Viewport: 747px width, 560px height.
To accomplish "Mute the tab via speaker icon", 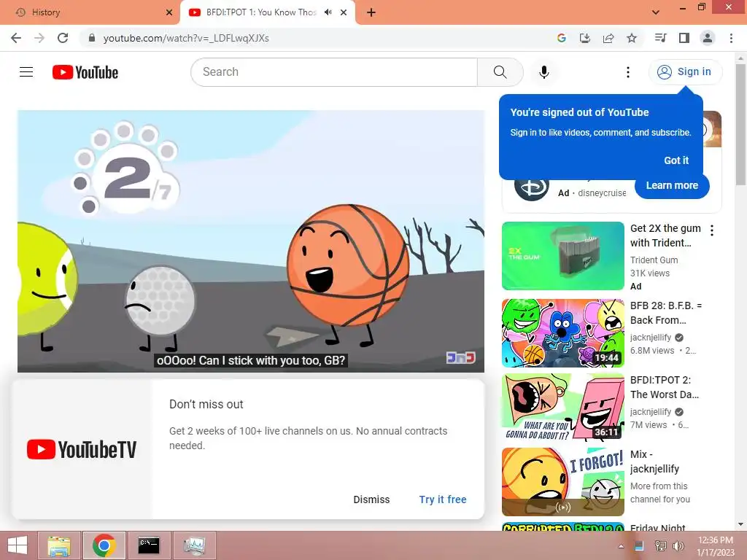I will (x=328, y=12).
